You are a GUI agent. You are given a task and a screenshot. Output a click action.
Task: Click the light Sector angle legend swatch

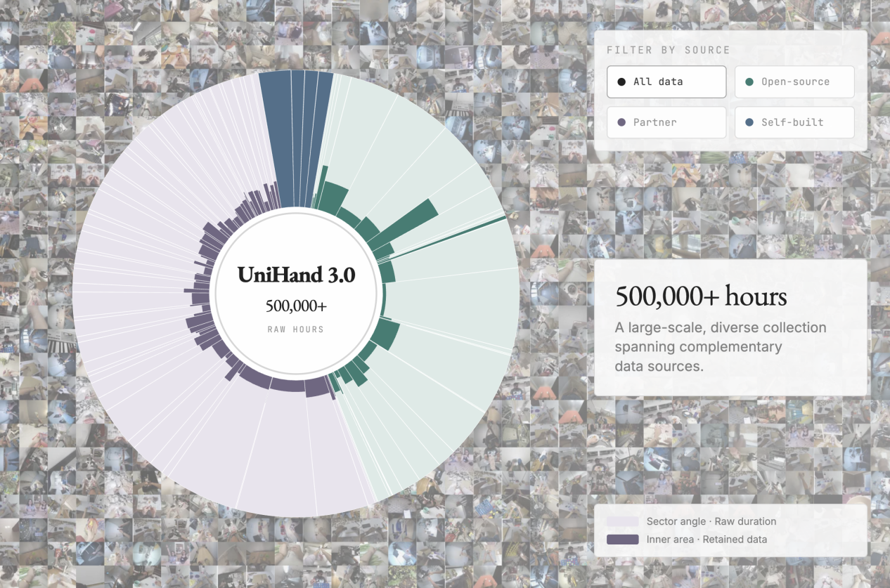click(623, 521)
